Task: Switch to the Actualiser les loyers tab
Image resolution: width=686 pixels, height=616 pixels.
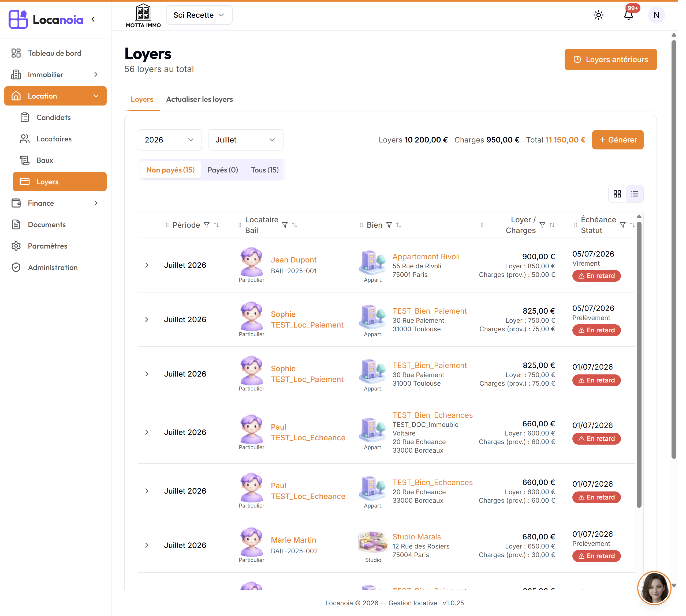Action: point(199,100)
